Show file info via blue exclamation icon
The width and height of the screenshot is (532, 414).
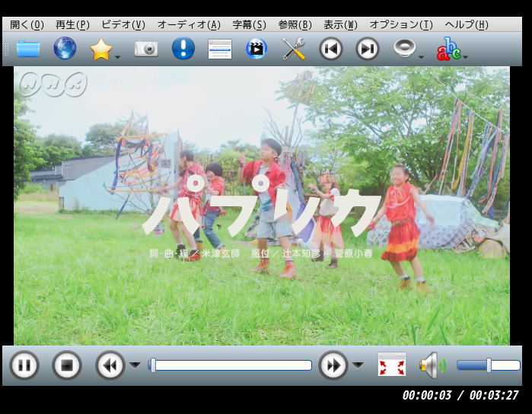pos(183,48)
